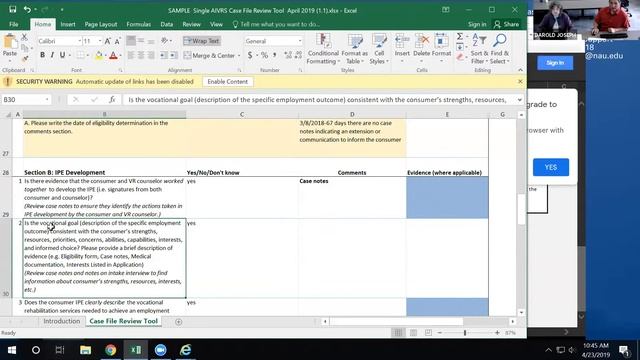Toggle Underline formatting
Screen dimensions: 640x360
(62, 55)
